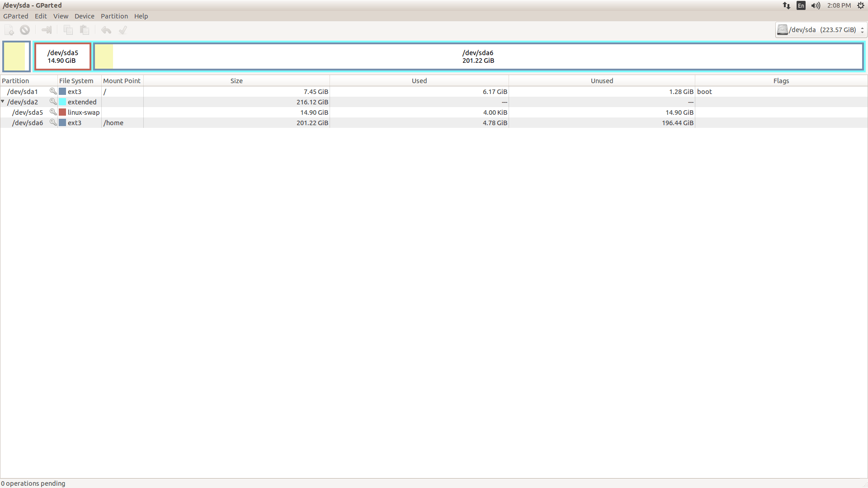Click the 0 operations pending status text
The width and height of the screenshot is (868, 488).
click(33, 483)
